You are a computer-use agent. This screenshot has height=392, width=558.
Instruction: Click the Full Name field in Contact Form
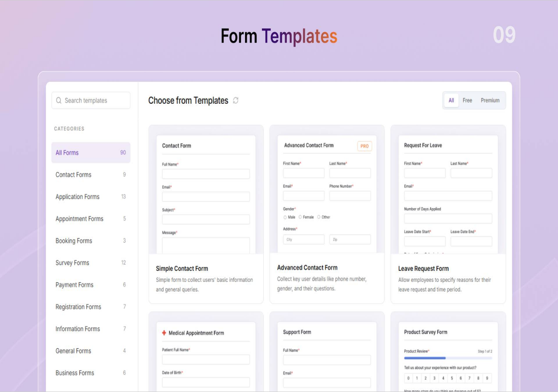click(x=206, y=174)
